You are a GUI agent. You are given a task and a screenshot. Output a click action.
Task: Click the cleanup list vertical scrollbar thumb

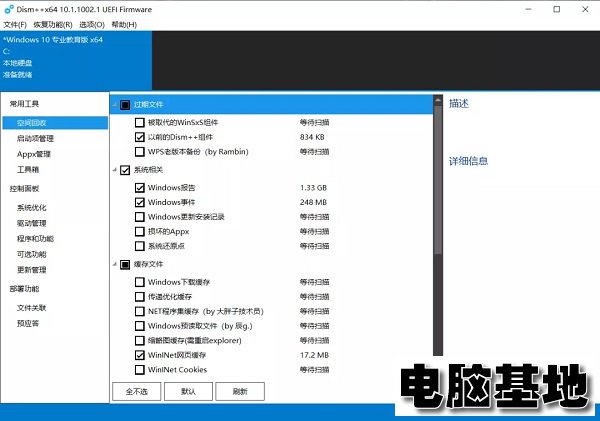click(438, 180)
